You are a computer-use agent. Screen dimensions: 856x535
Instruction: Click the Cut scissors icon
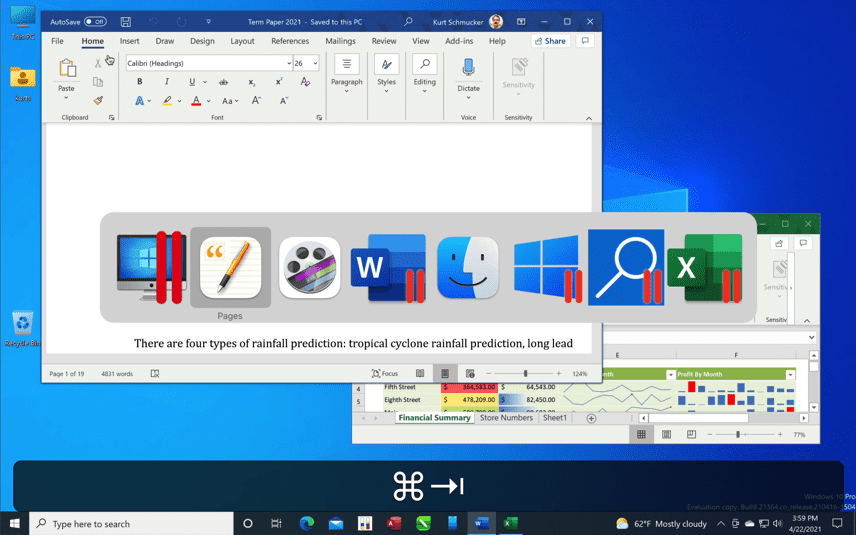click(x=98, y=63)
